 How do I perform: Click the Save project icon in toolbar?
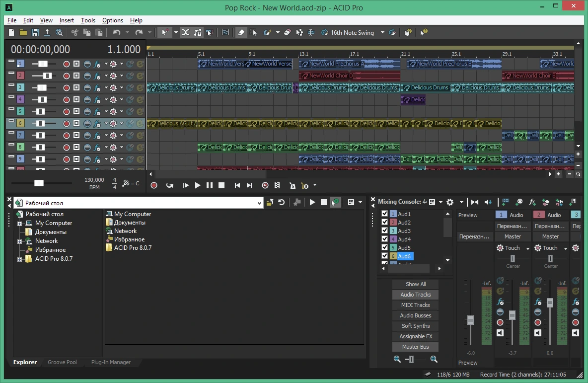[35, 33]
